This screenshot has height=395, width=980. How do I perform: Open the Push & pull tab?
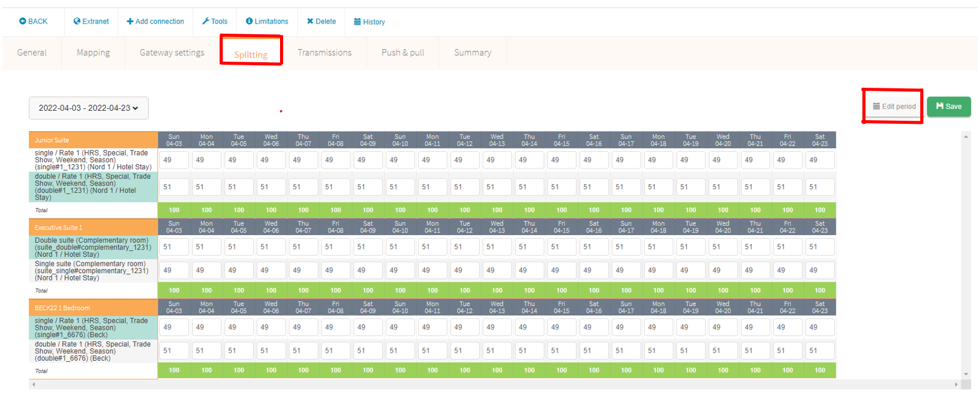[x=403, y=53]
